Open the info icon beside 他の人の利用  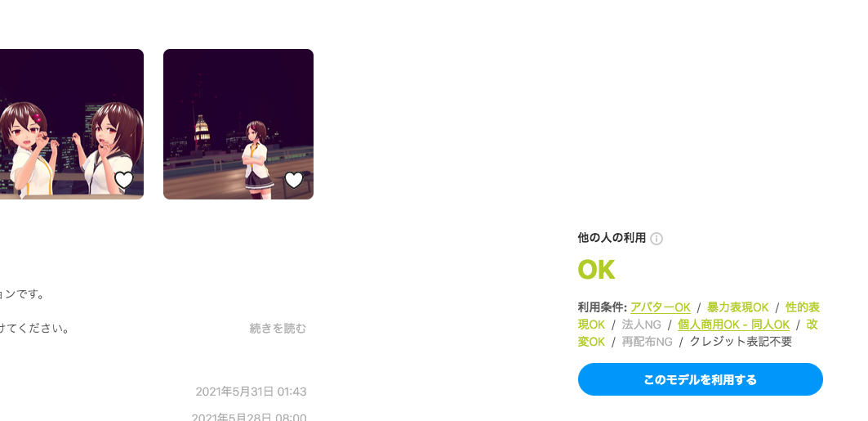pyautogui.click(x=657, y=239)
